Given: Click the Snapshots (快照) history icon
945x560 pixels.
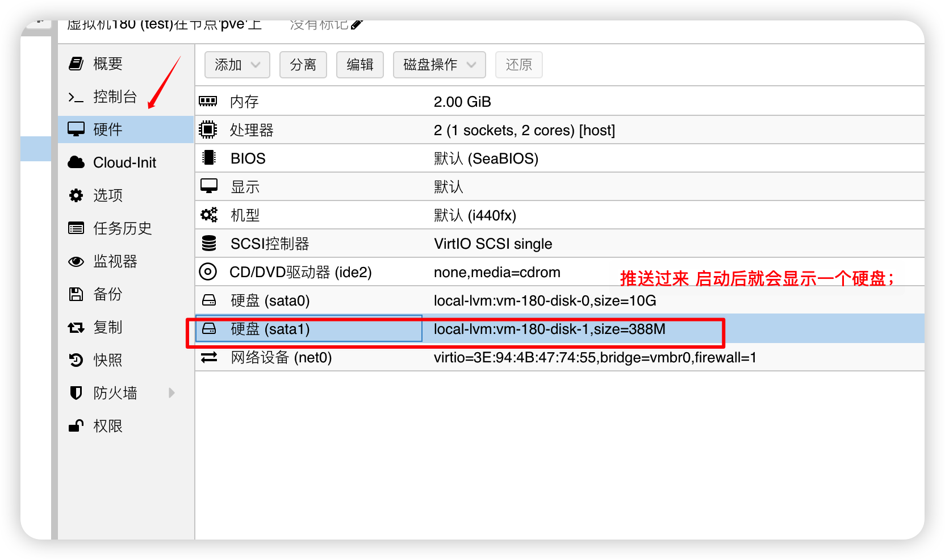Looking at the screenshot, I should coord(76,360).
